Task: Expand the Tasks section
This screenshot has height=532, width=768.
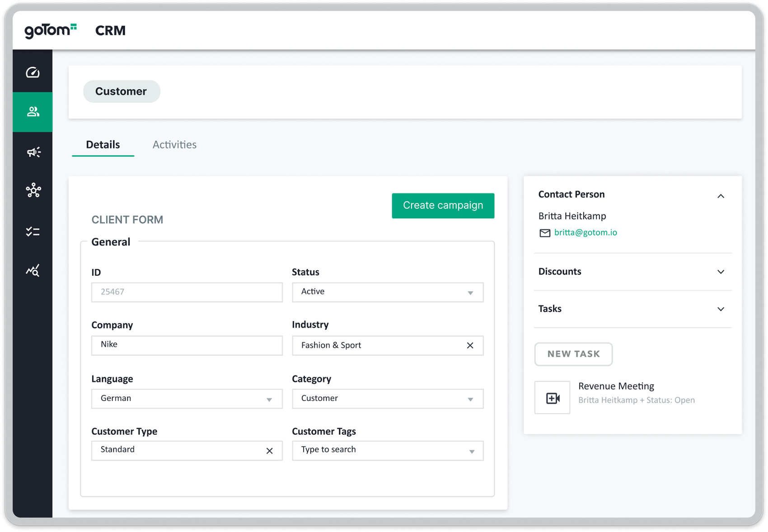Action: pyautogui.click(x=721, y=309)
